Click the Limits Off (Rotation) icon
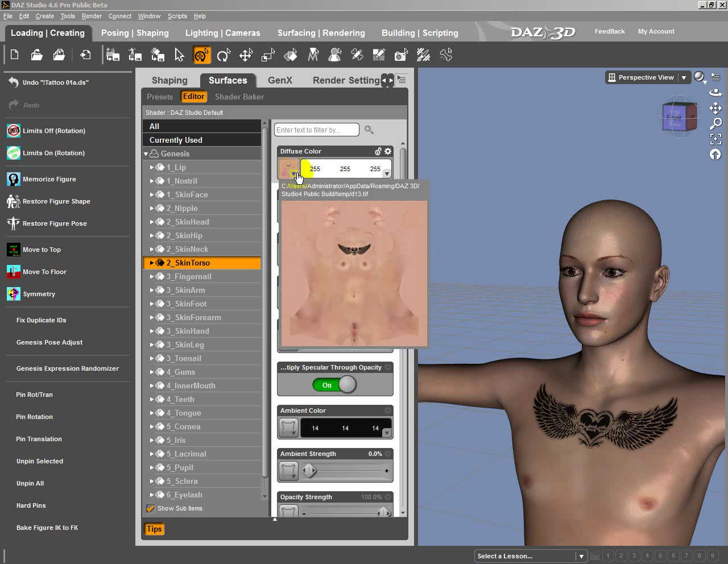The width and height of the screenshot is (728, 564). (14, 131)
